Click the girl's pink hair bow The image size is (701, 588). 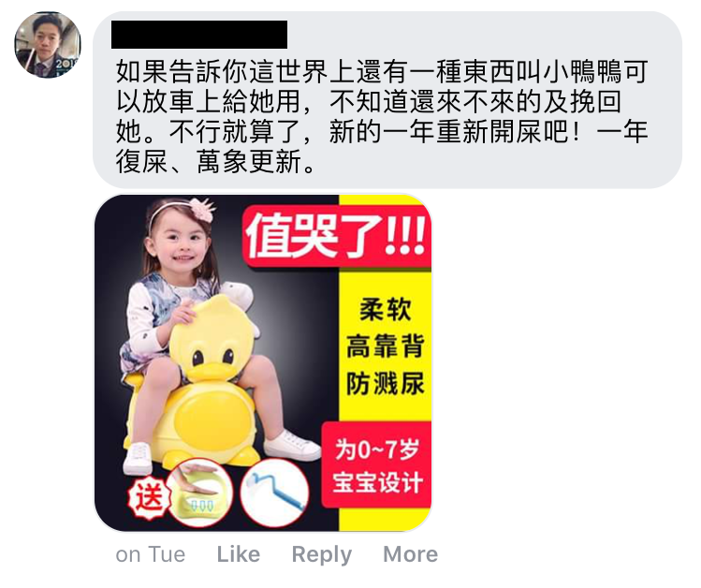(201, 210)
